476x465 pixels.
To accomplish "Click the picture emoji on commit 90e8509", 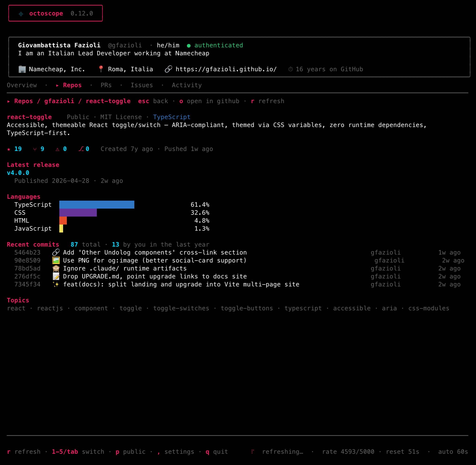I will pyautogui.click(x=56, y=260).
